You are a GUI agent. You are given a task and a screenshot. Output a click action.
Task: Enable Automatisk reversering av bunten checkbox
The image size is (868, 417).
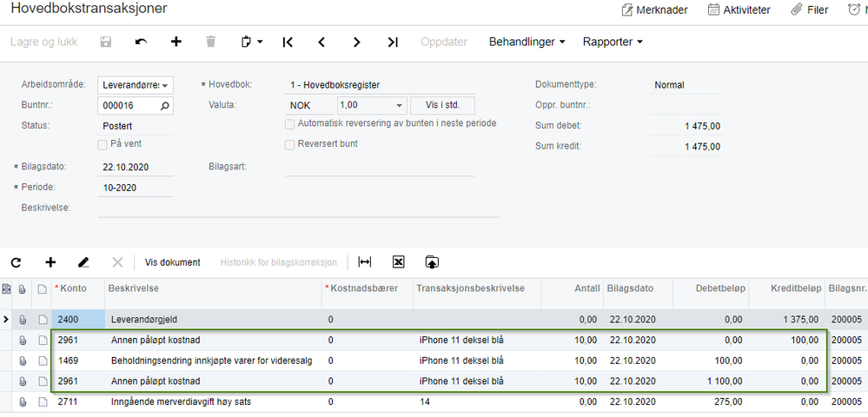(x=290, y=124)
